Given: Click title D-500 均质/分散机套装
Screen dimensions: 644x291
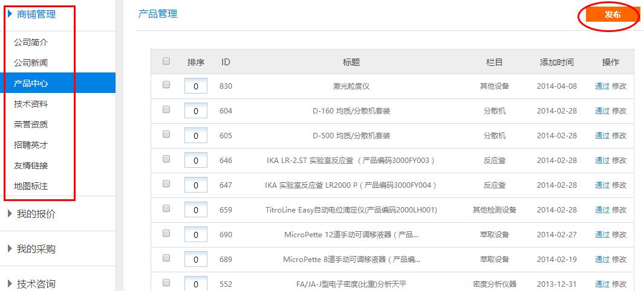Looking at the screenshot, I should [x=351, y=136].
